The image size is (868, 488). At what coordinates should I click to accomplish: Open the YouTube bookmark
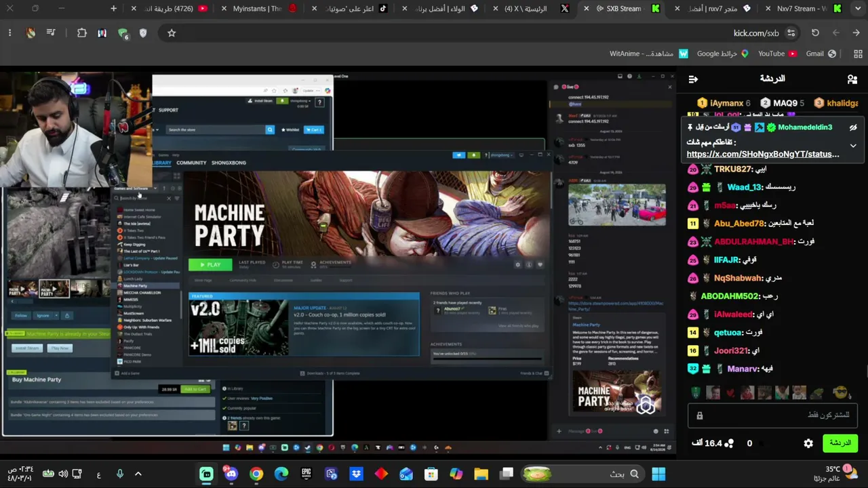click(776, 54)
